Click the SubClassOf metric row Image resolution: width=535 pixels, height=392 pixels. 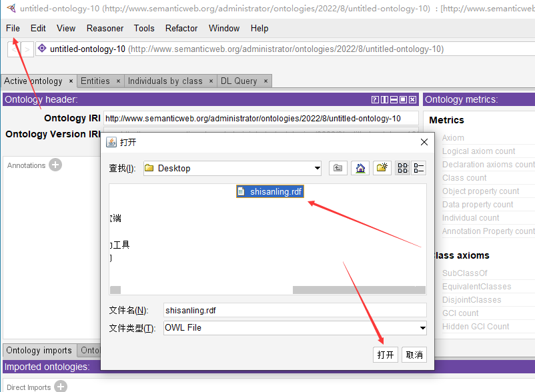(465, 273)
